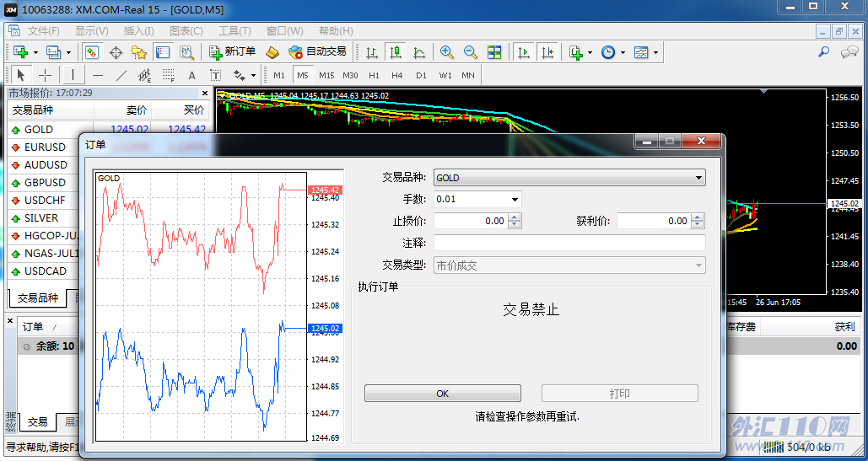Open the chat bubbles icon
Image resolution: width=868 pixels, height=461 pixels.
[849, 52]
